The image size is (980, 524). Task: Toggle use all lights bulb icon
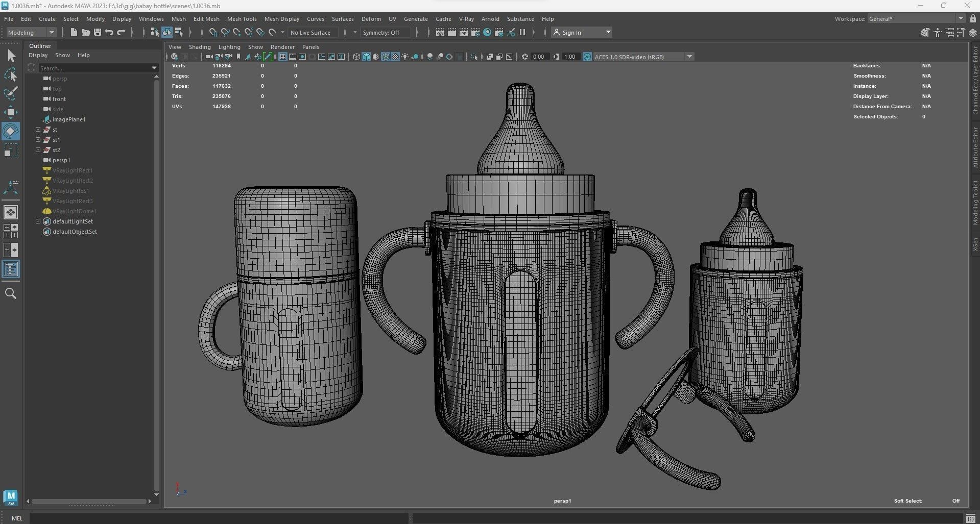coord(405,57)
